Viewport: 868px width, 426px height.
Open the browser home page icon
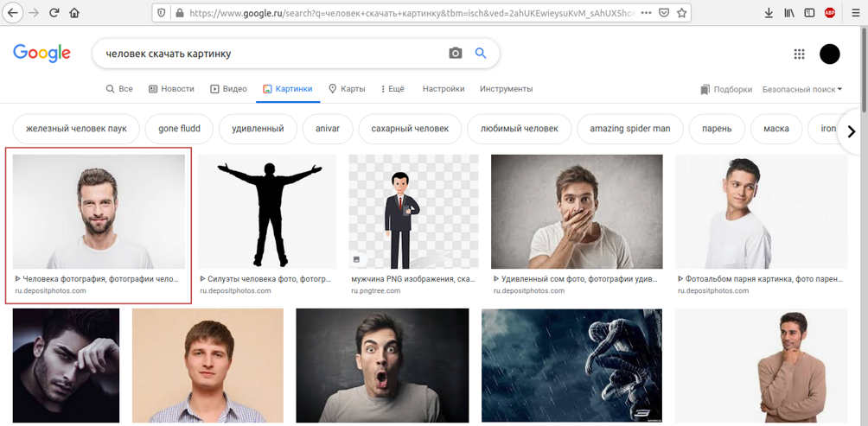click(73, 13)
